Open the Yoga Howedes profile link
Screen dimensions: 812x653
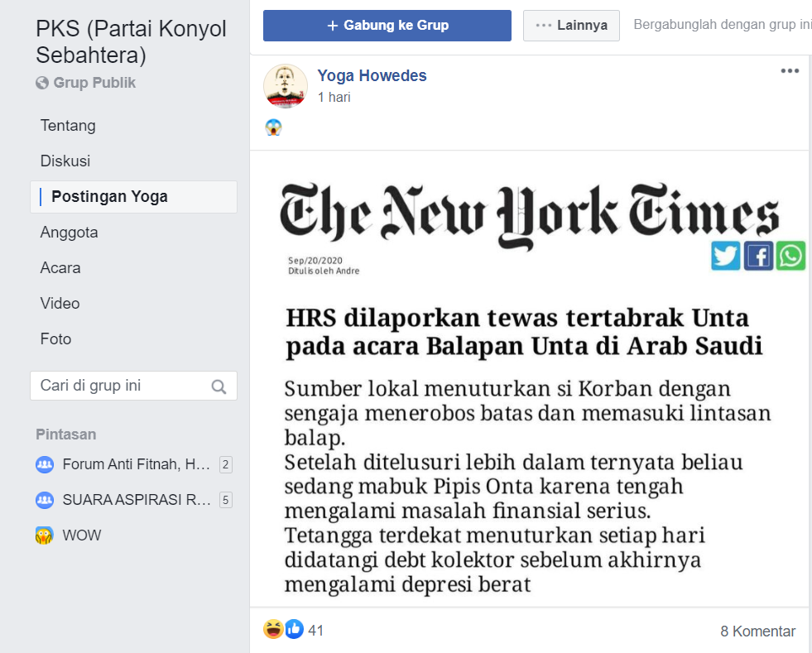point(372,75)
